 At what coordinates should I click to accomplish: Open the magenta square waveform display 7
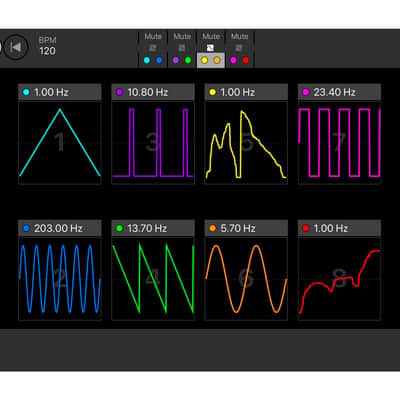(x=339, y=143)
